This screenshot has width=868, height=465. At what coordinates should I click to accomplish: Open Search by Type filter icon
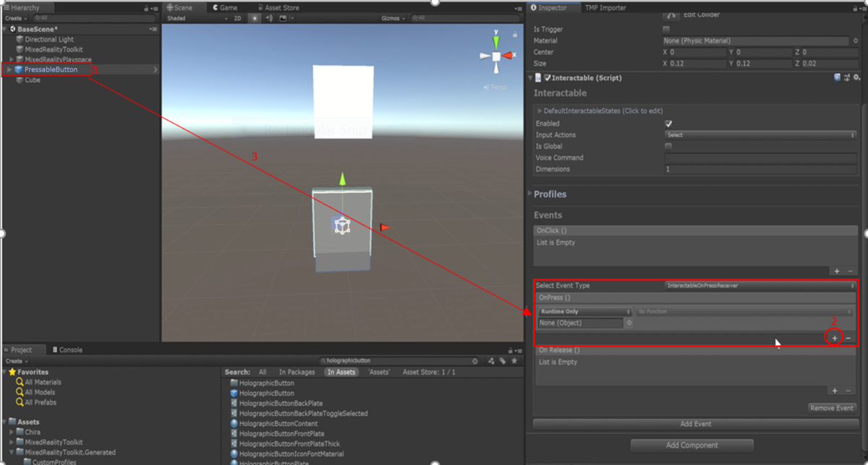coord(491,360)
